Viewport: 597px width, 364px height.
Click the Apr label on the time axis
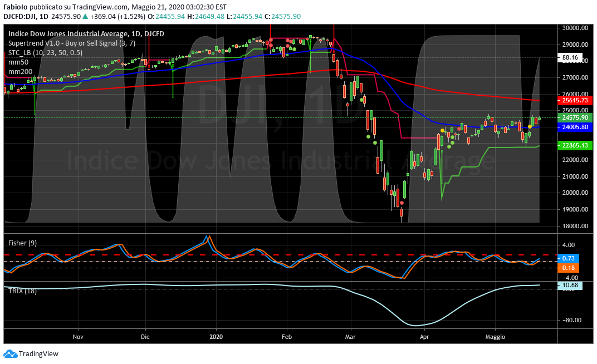[424, 337]
